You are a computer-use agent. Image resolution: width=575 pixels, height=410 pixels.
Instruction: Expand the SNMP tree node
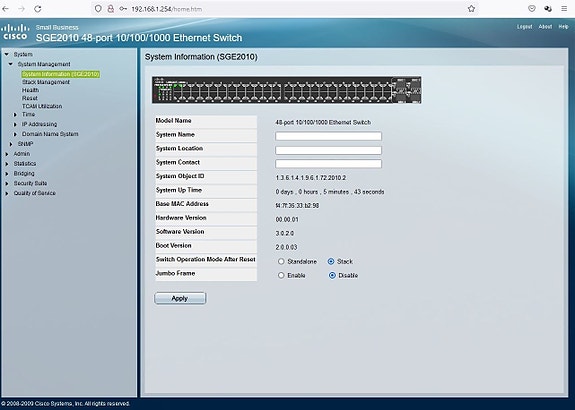(x=11, y=144)
